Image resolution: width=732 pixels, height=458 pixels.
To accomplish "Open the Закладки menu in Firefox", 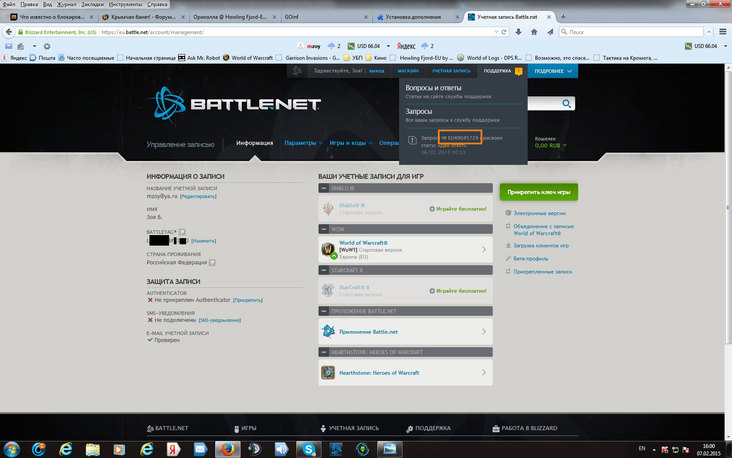I will (x=92, y=4).
